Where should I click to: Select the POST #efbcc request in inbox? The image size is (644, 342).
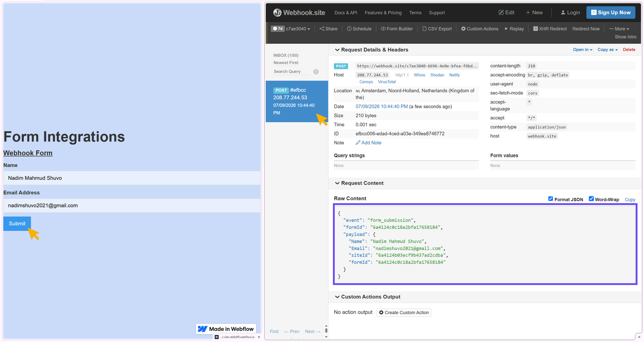pyautogui.click(x=297, y=101)
